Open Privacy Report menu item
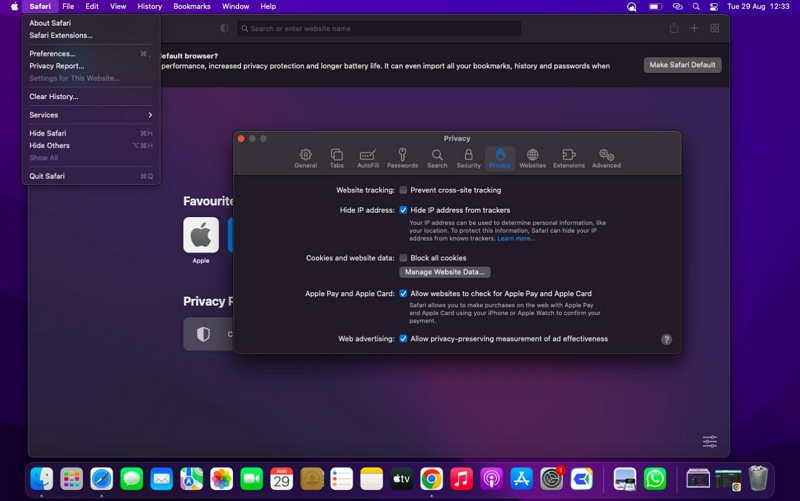Screen dimensions: 800x501 point(91,66)
